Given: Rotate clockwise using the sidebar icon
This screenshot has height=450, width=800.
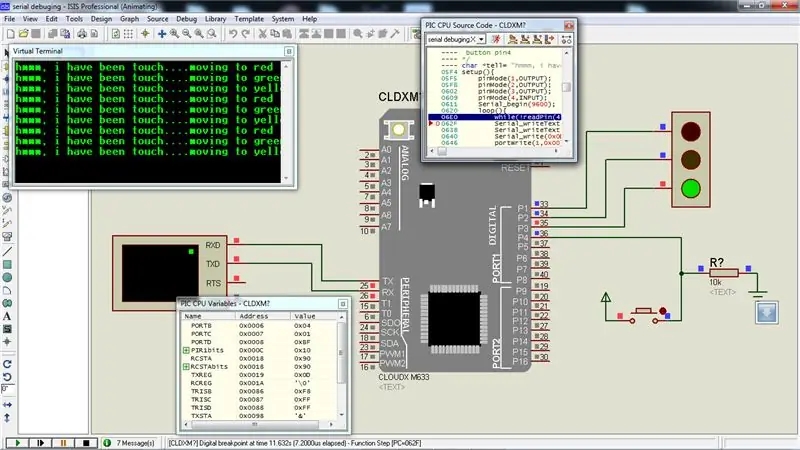Looking at the screenshot, I should (x=7, y=364).
